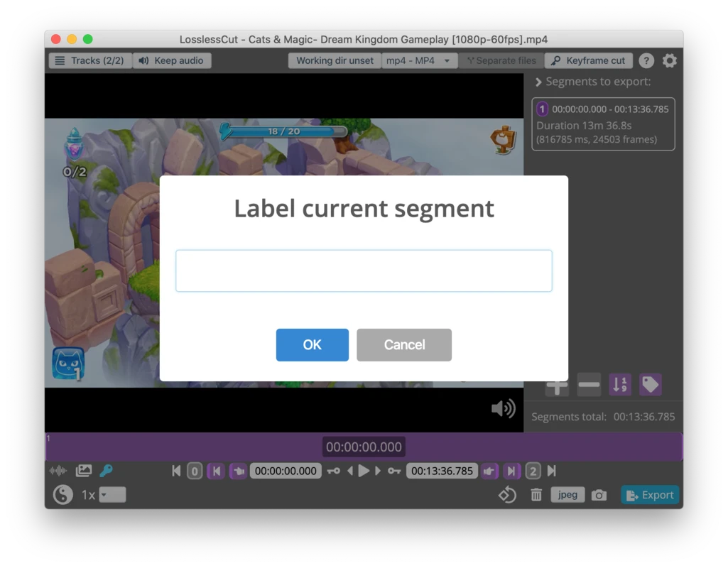The height and width of the screenshot is (568, 728).
Task: Seek to the next keyframe key icon
Action: (x=394, y=471)
